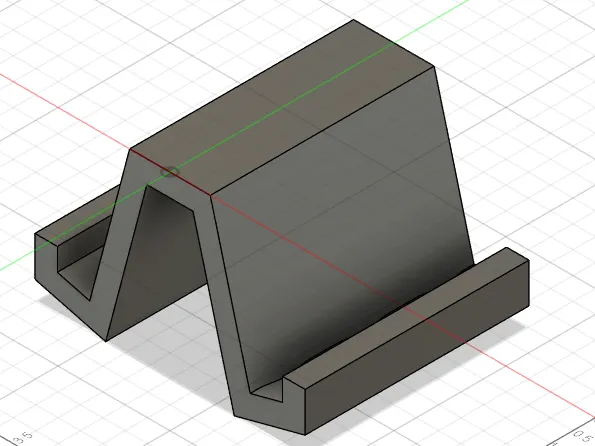The height and width of the screenshot is (446, 595).
Task: Select the flat top face of the stand
Action: point(282,108)
